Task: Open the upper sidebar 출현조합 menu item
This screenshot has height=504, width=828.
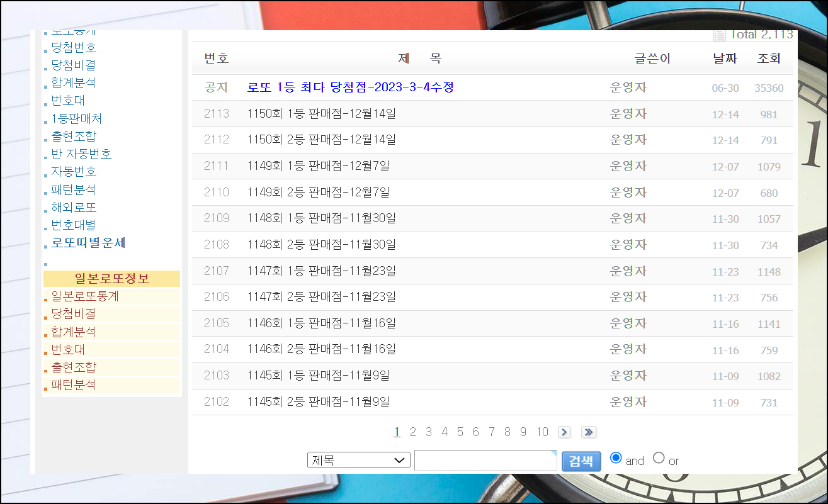Action: click(74, 136)
